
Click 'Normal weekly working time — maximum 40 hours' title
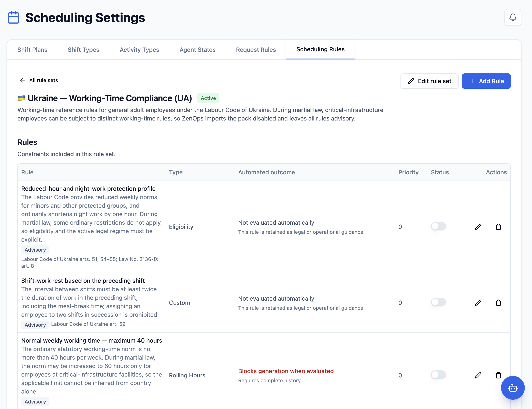[91, 341]
